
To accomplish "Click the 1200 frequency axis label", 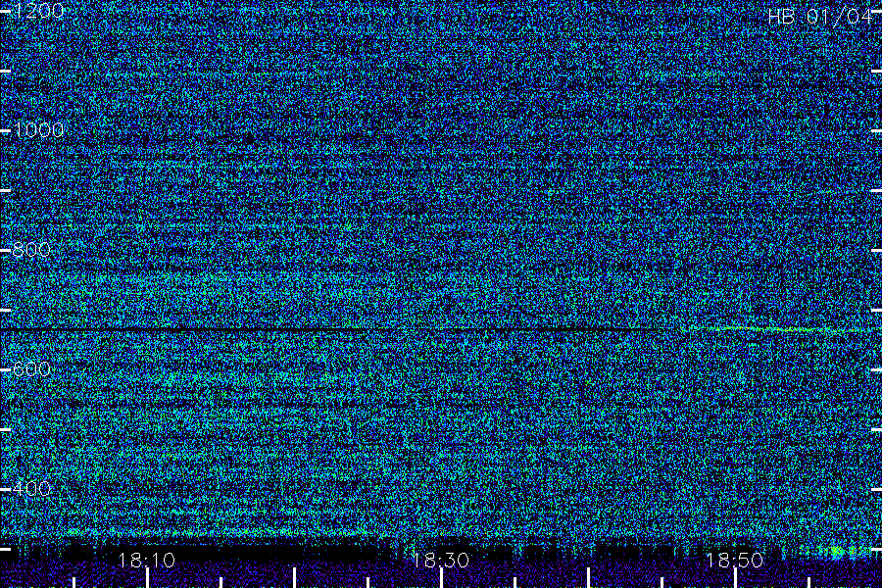I will coord(37,11).
